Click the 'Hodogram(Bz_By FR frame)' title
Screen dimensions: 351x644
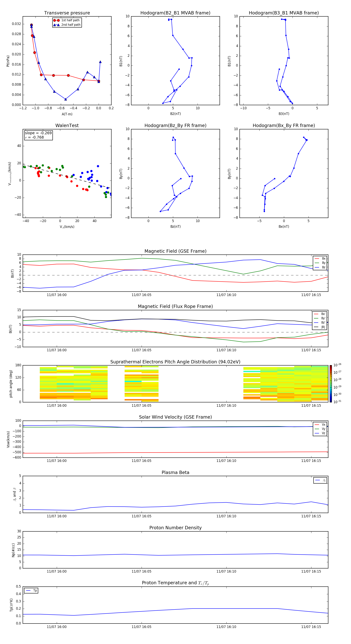tap(175, 125)
